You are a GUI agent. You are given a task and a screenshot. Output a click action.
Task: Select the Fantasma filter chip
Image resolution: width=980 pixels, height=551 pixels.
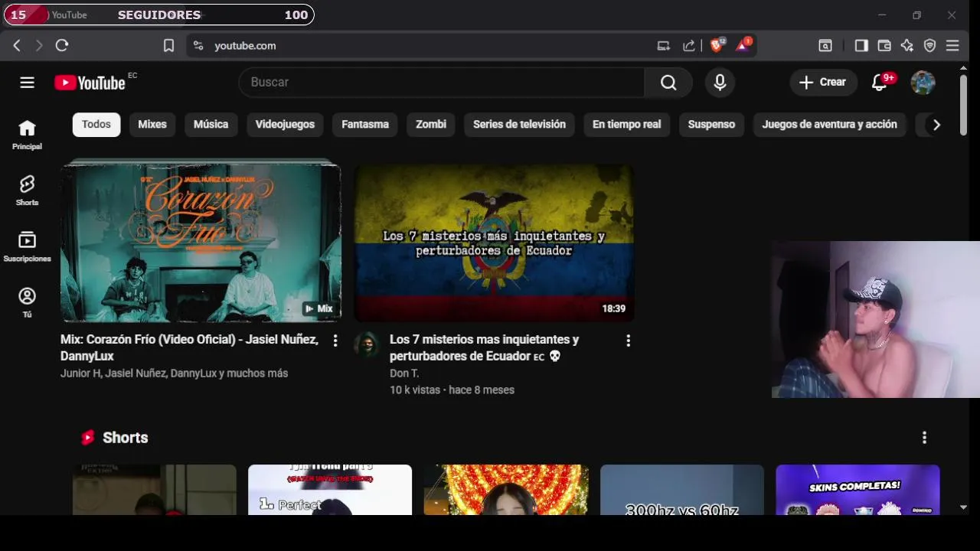click(x=365, y=125)
